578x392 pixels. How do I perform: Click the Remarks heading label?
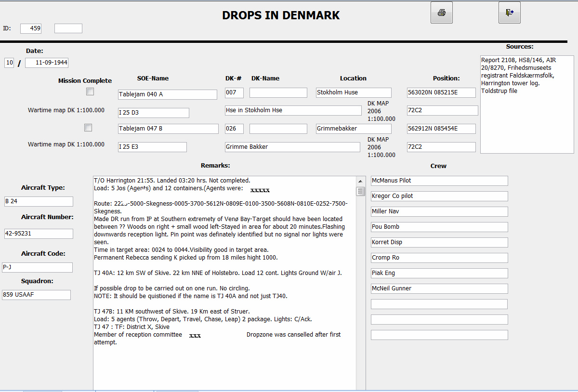215,166
